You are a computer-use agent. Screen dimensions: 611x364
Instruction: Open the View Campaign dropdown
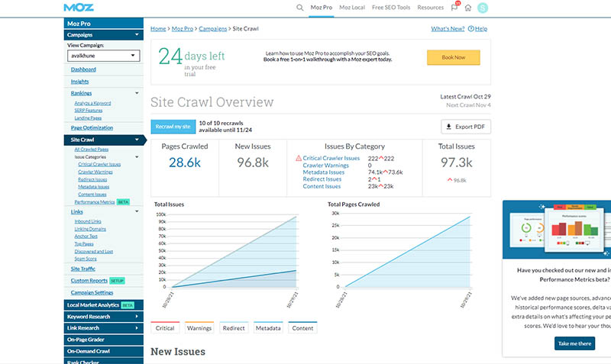(x=104, y=56)
